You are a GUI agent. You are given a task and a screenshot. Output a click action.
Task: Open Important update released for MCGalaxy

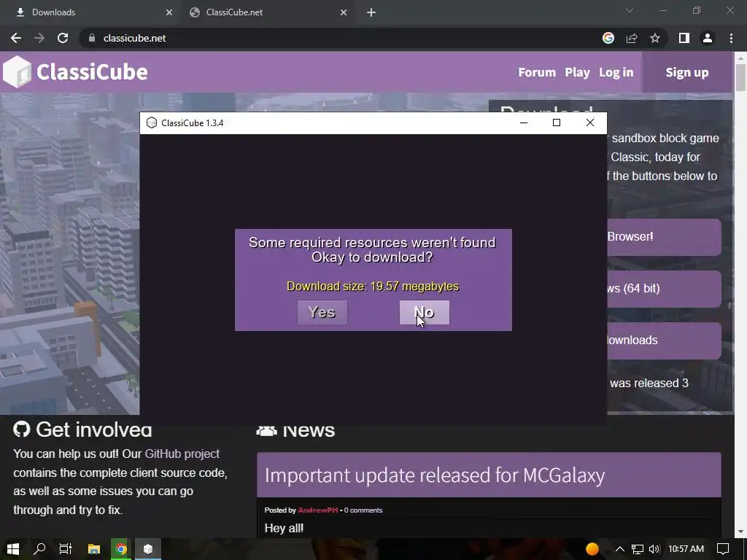point(435,475)
